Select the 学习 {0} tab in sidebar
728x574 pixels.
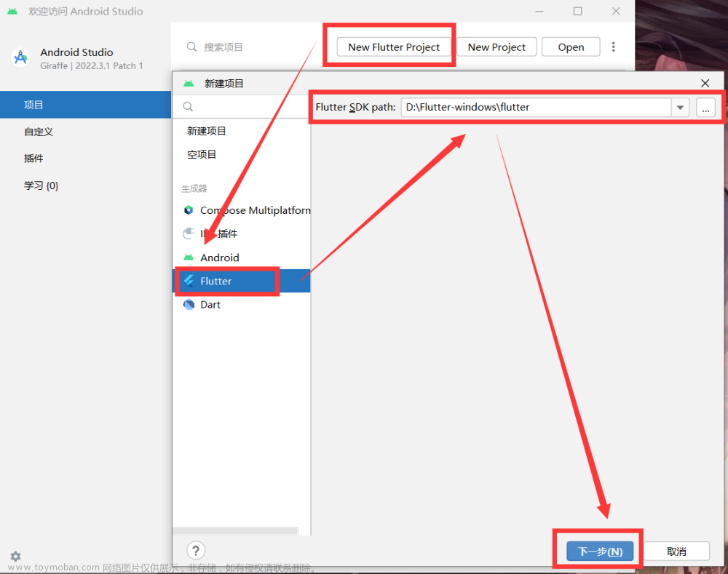(85, 186)
